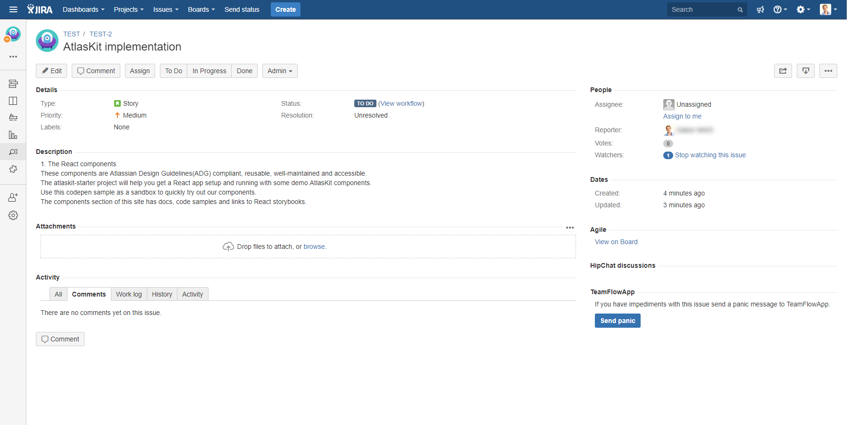Expand the Issues dropdown

pos(166,9)
